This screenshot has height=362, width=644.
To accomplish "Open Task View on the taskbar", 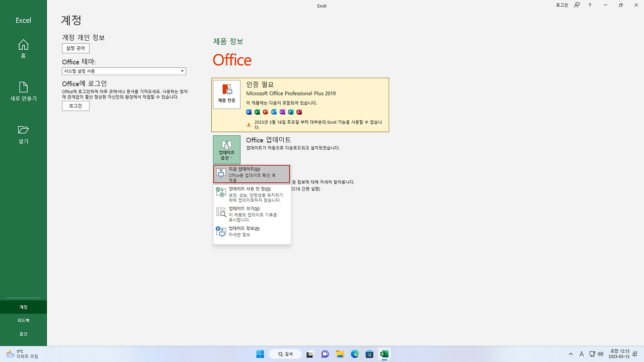I will (310, 354).
